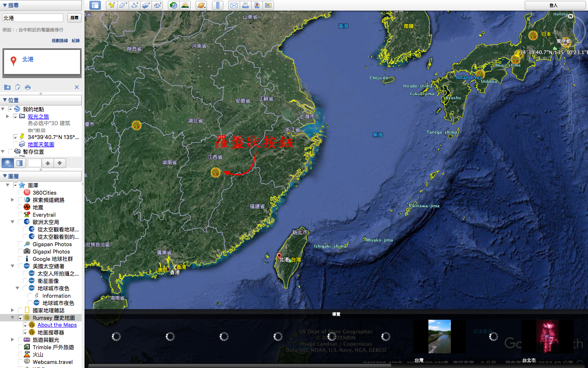Image resolution: width=588 pixels, height=368 pixels.
Task: Uncheck the 地圖搜尋器 checkbox
Action: point(25,332)
